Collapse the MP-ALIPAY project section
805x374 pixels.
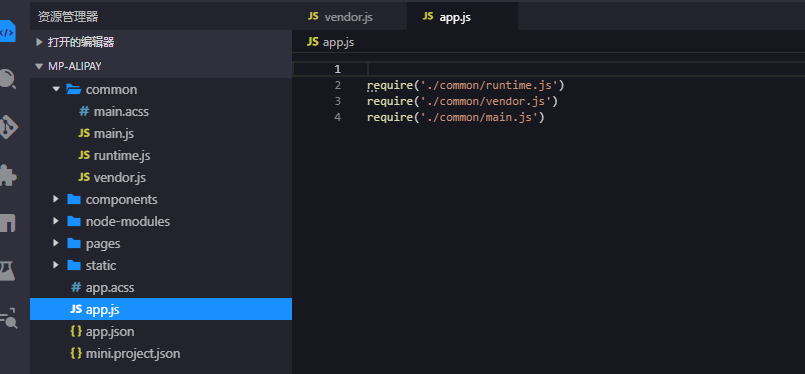click(x=39, y=66)
